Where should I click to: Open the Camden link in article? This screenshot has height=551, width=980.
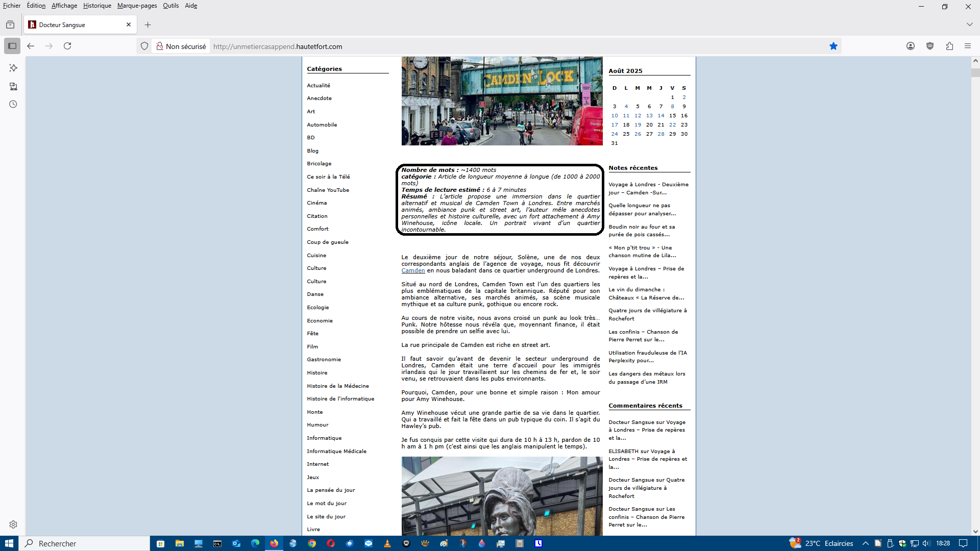pos(413,271)
